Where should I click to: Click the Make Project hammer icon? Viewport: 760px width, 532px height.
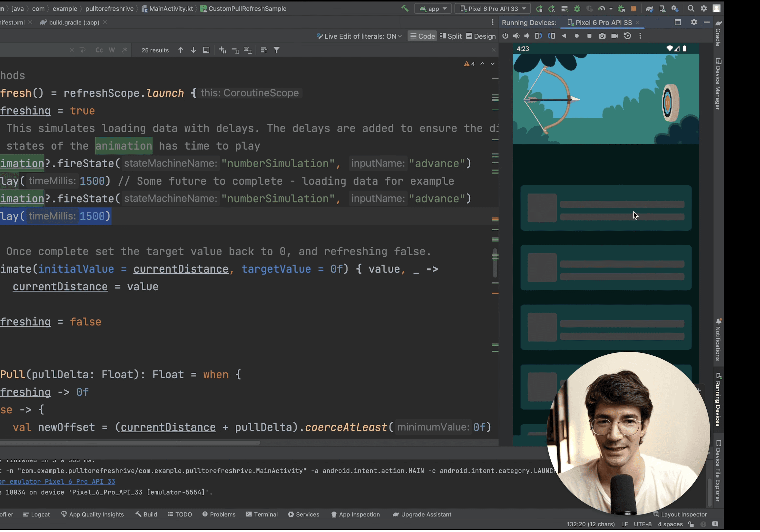pyautogui.click(x=405, y=9)
